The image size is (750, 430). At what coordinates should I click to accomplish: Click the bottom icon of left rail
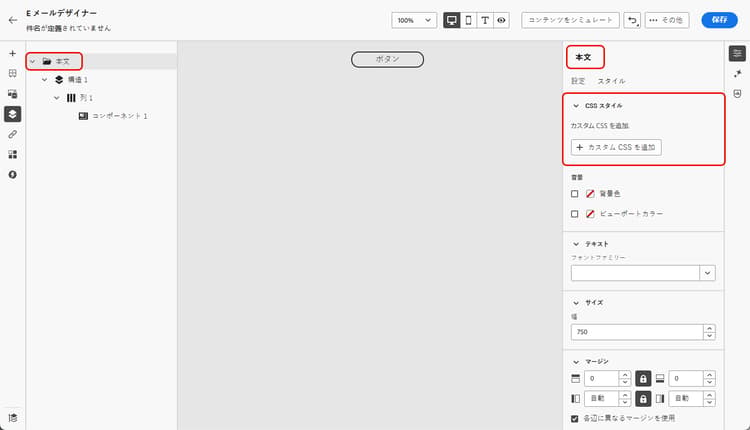pos(13,418)
